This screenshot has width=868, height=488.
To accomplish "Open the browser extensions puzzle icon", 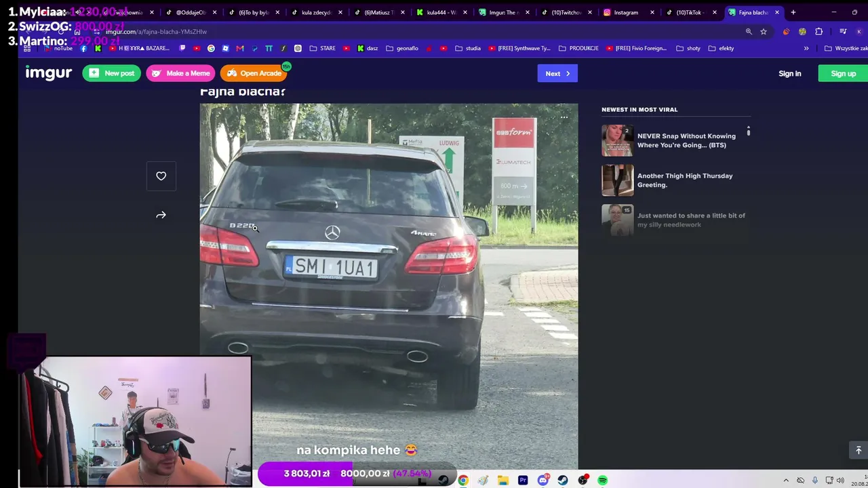I will pyautogui.click(x=818, y=32).
